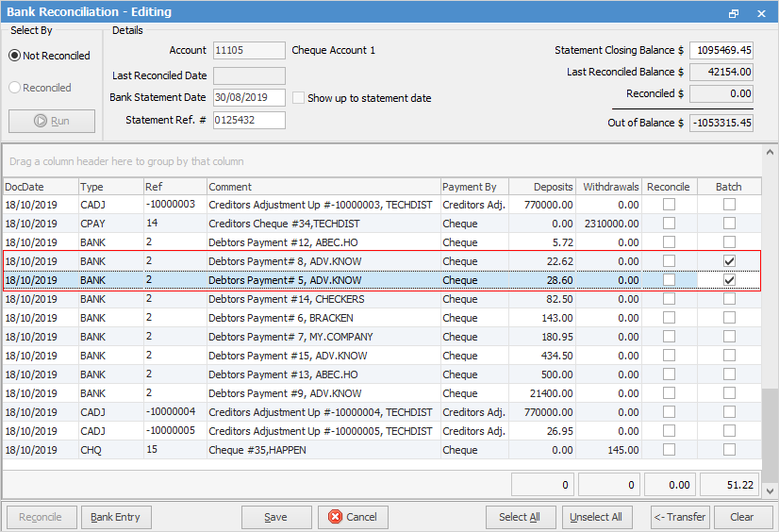Click the Unselect All button
The image size is (779, 532).
point(596,517)
